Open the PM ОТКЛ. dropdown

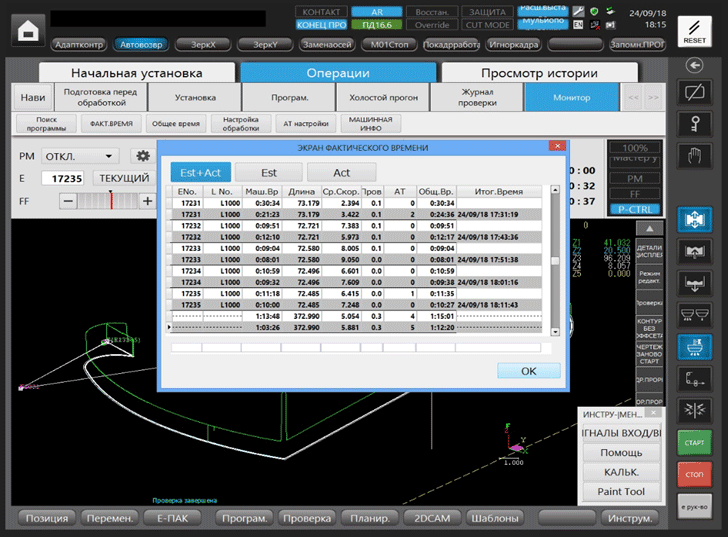coord(80,156)
